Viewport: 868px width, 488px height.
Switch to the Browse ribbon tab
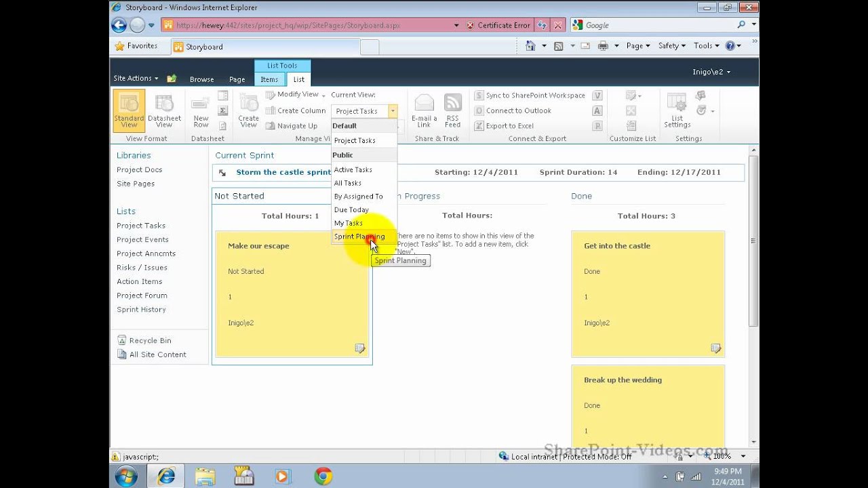point(201,79)
